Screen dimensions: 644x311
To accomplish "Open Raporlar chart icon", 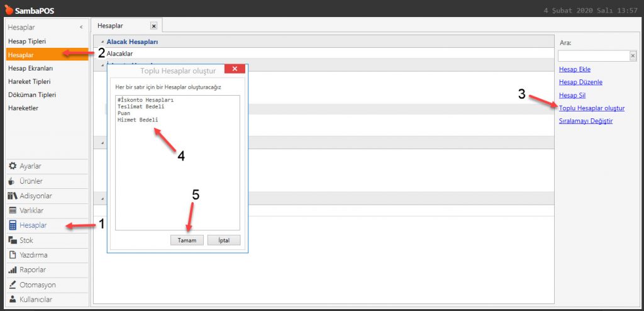I will point(13,270).
